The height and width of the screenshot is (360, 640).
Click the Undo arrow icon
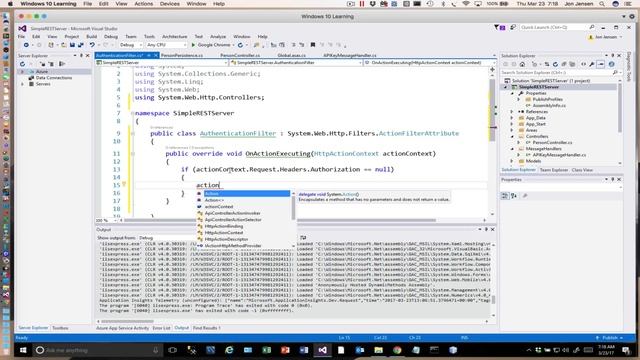(92, 45)
